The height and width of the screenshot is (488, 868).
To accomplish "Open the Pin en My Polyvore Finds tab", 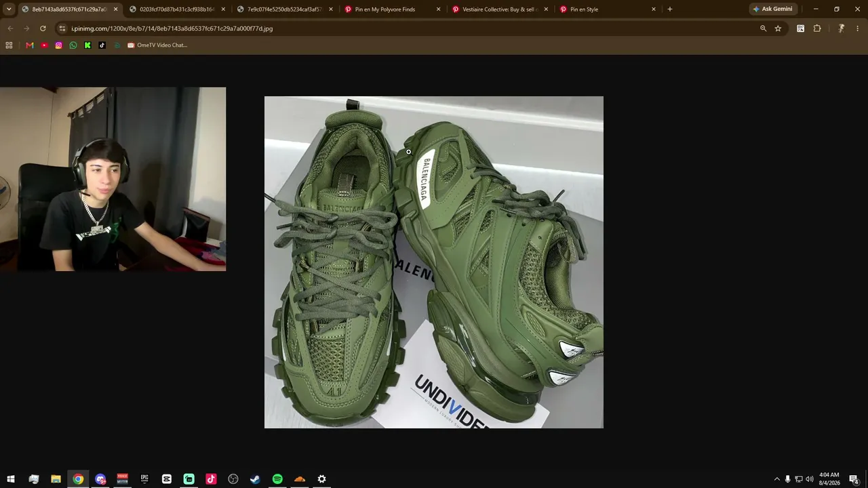I will 393,9.
